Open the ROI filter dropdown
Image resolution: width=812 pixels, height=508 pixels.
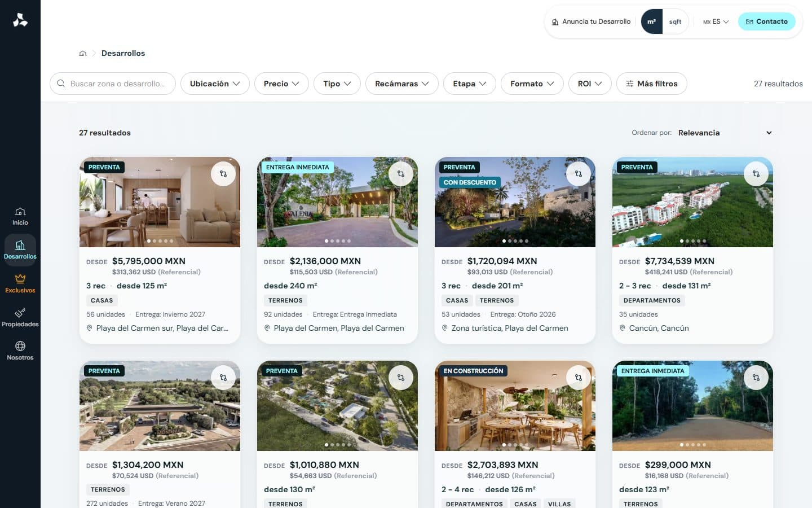point(590,84)
